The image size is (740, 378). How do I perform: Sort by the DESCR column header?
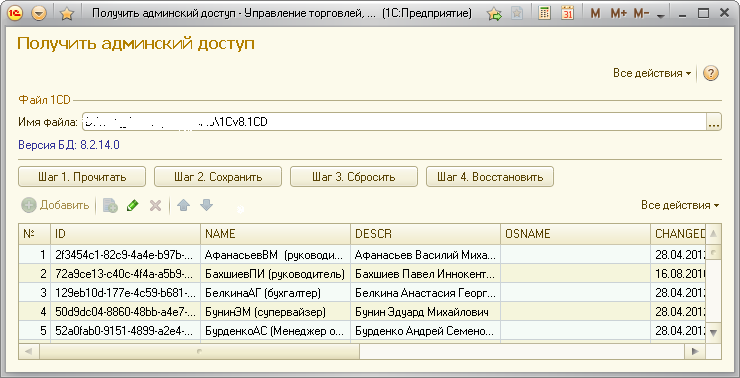(426, 234)
